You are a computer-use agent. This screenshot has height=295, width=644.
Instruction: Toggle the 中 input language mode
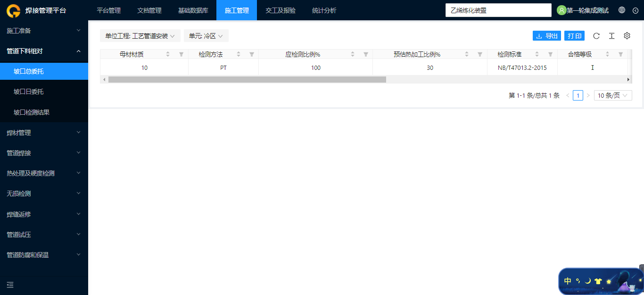point(568,281)
